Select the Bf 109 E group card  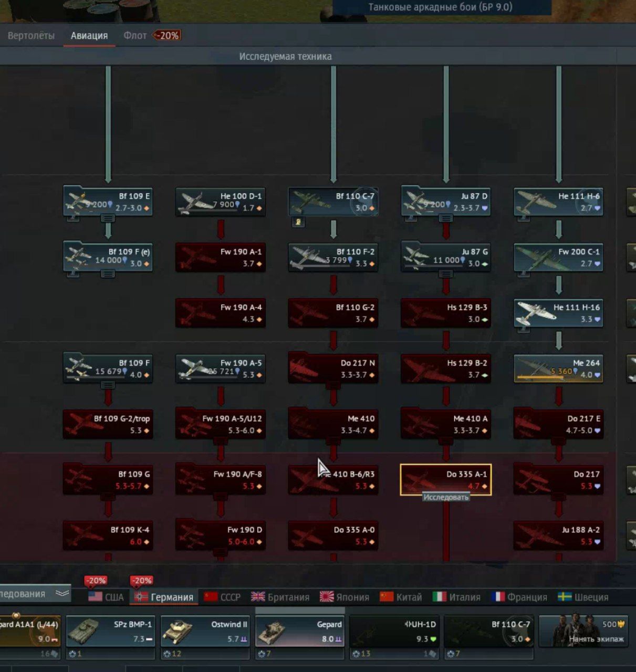(x=108, y=202)
